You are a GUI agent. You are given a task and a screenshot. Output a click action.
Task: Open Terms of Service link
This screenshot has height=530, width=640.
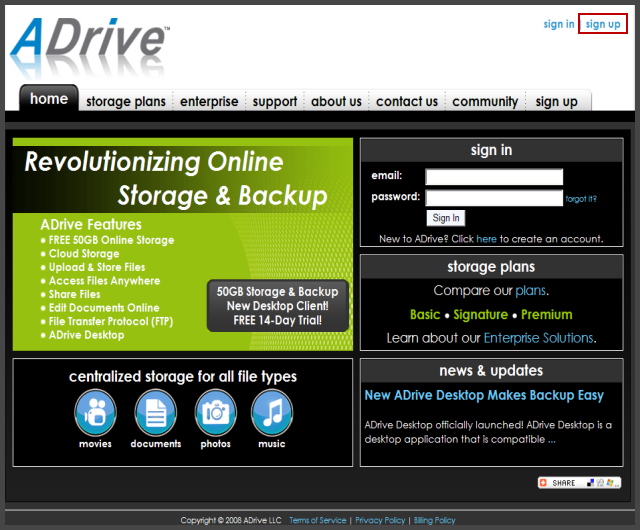tap(318, 520)
